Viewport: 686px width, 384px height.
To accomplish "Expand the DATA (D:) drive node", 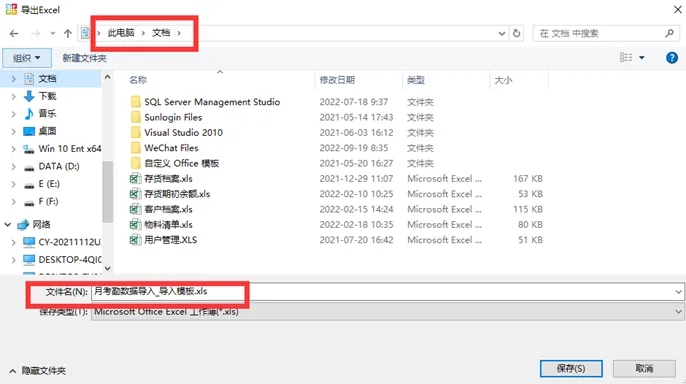I will click(x=14, y=167).
